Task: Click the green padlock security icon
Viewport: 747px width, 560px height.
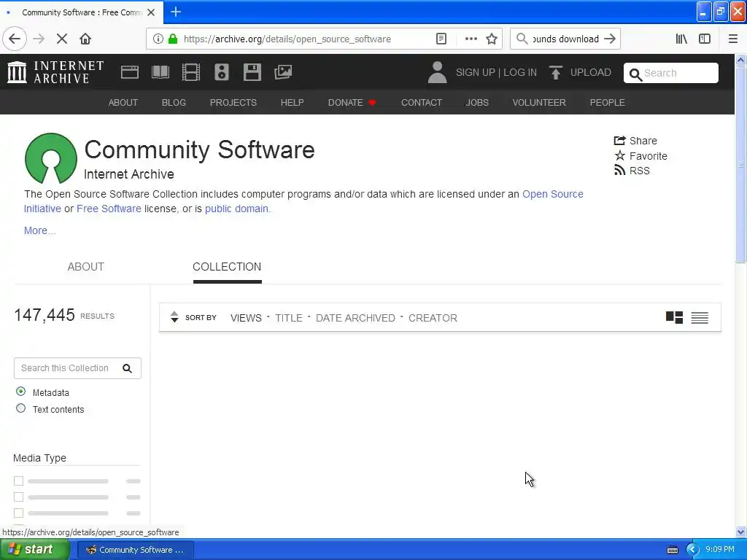Action: (173, 39)
